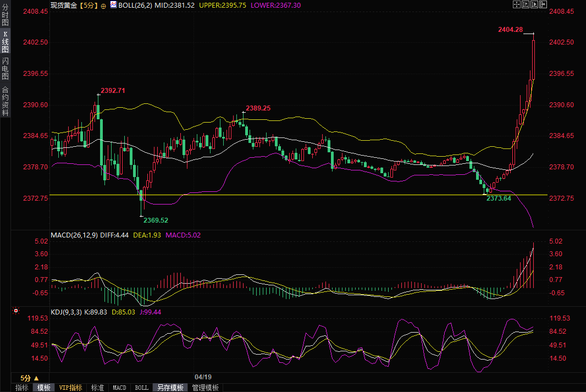Switch to the 指标 bottom tab

(x=21, y=388)
